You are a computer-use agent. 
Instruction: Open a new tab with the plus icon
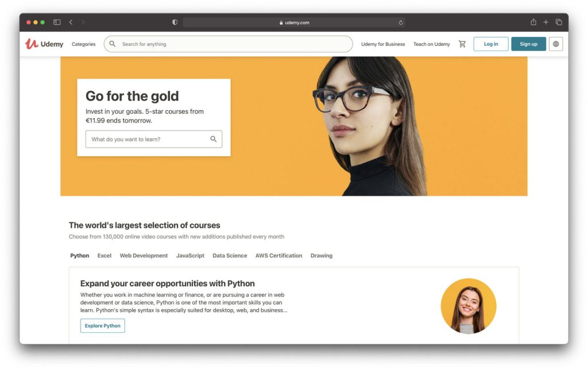[x=546, y=22]
